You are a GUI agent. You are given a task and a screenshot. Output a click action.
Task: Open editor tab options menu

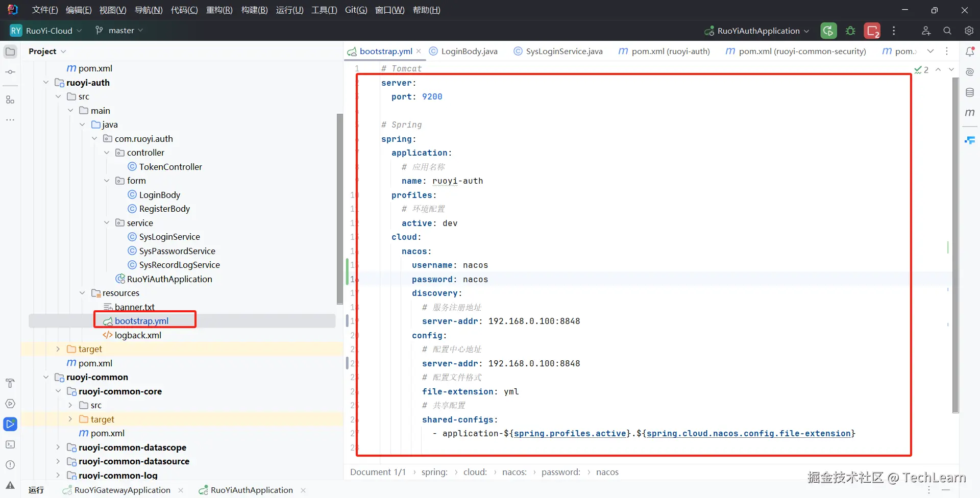coord(947,51)
